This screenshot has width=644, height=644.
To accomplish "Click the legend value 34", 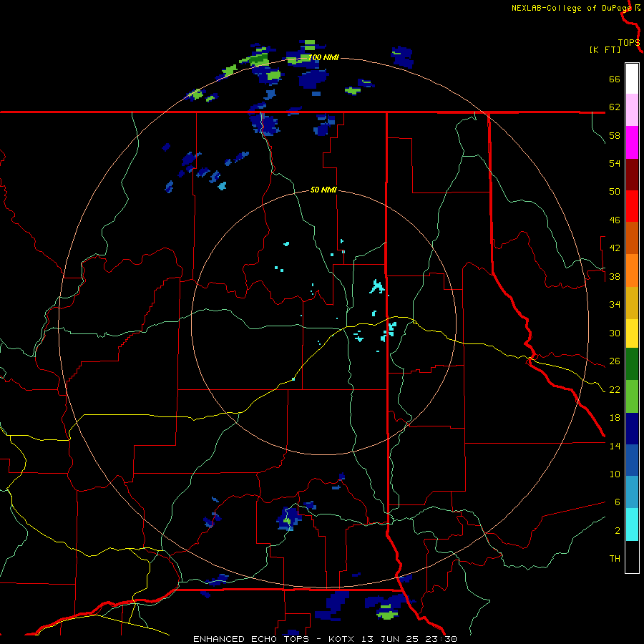I will [615, 305].
